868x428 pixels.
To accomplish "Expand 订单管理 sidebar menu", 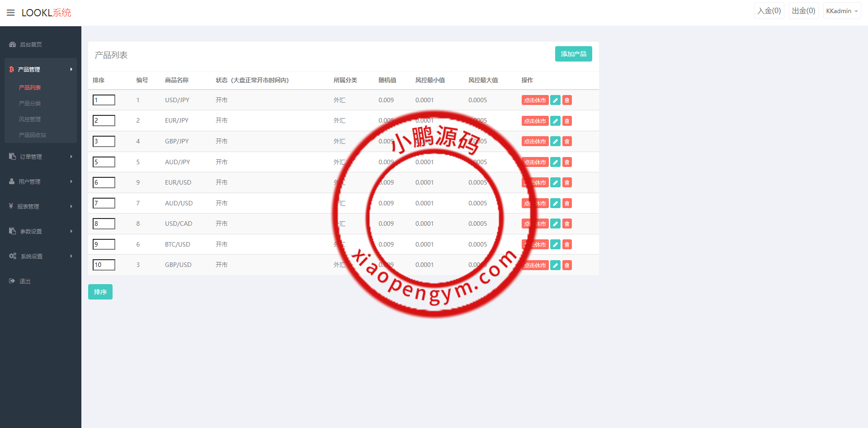I will tap(40, 157).
